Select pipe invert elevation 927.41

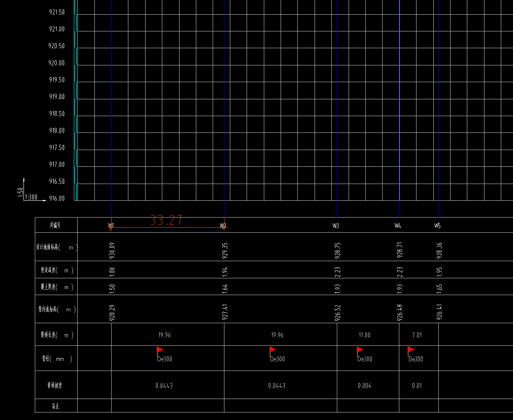click(x=225, y=312)
